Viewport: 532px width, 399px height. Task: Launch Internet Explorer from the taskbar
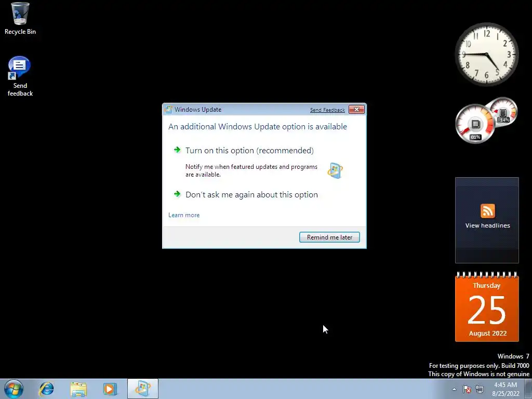[46, 389]
